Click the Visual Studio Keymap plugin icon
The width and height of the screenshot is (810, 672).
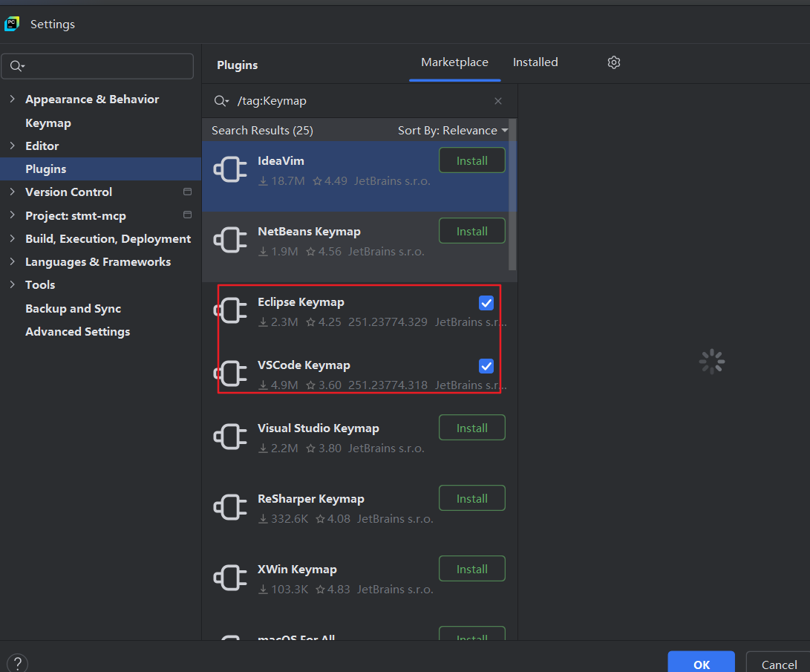point(230,437)
